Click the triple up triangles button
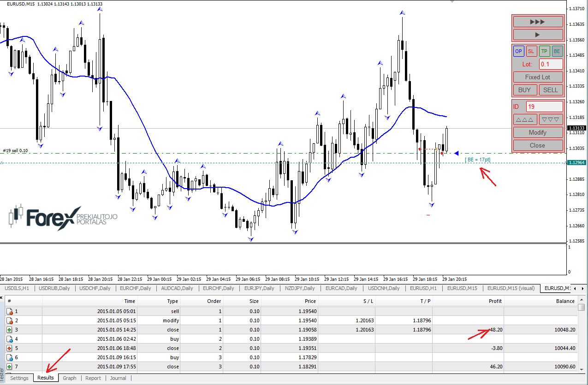Screen dimensions: 588x385 525,119
